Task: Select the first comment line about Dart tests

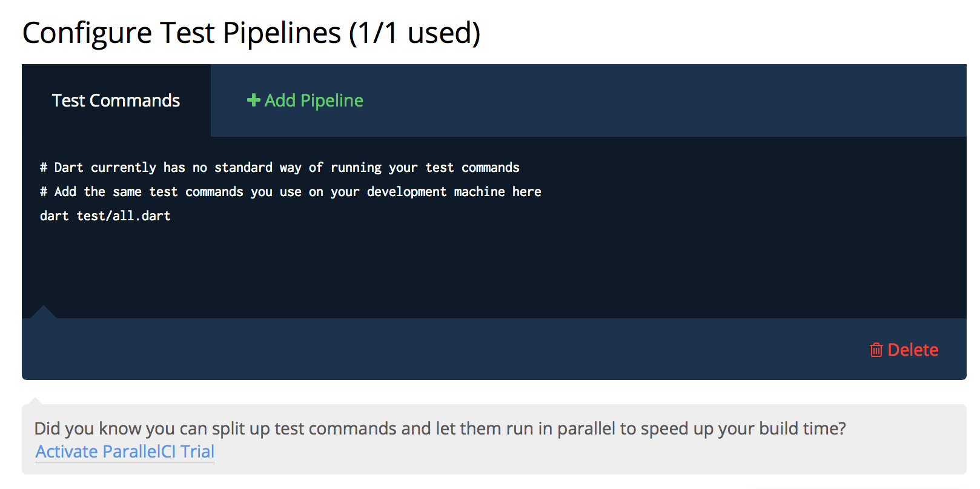Action: coord(280,167)
